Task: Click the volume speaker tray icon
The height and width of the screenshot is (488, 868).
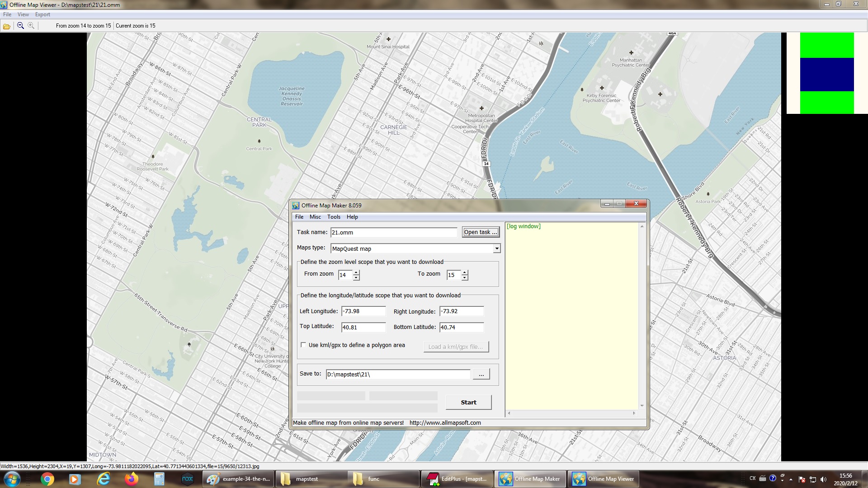Action: [823, 479]
